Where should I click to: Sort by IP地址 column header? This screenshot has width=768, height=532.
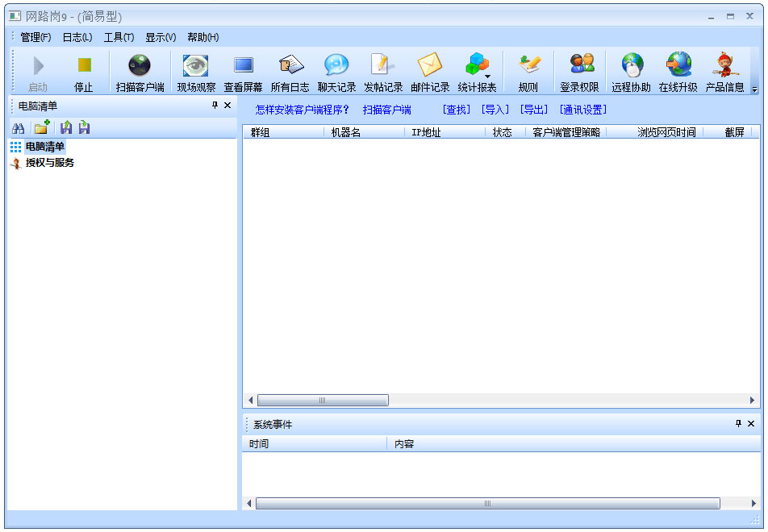(445, 132)
